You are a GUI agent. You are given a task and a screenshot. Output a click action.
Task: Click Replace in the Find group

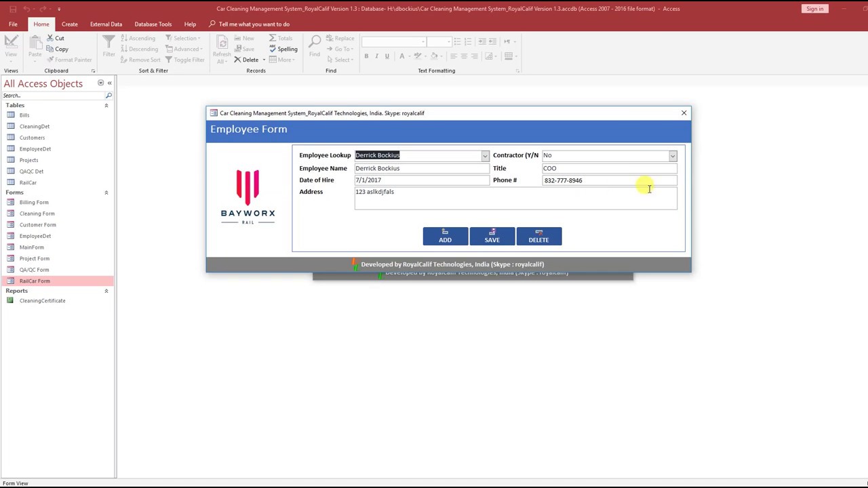[340, 39]
